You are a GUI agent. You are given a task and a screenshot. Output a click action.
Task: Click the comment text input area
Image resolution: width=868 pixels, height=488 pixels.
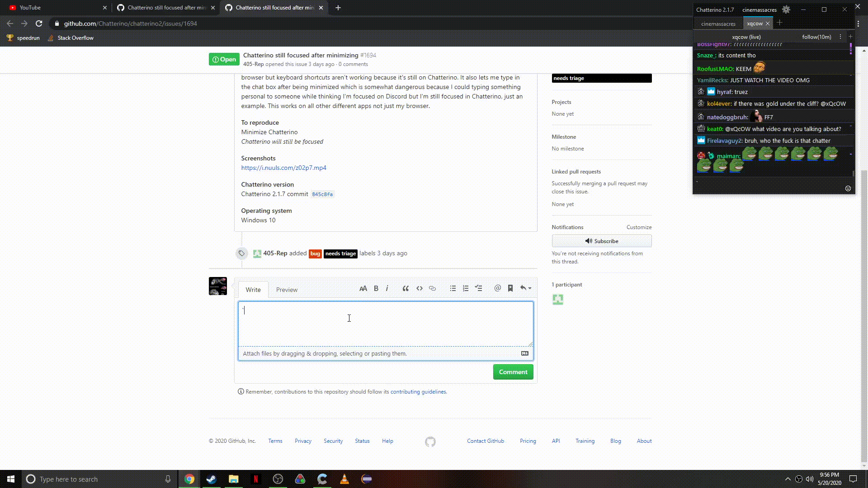pyautogui.click(x=385, y=323)
